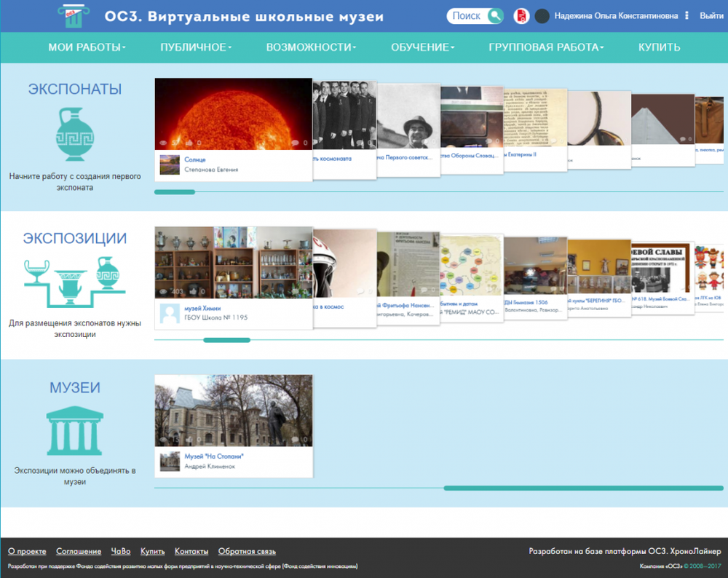This screenshot has width=728, height=578.
Task: Open the ПУБЛИЧНОЕ navigation menu
Action: tap(194, 46)
